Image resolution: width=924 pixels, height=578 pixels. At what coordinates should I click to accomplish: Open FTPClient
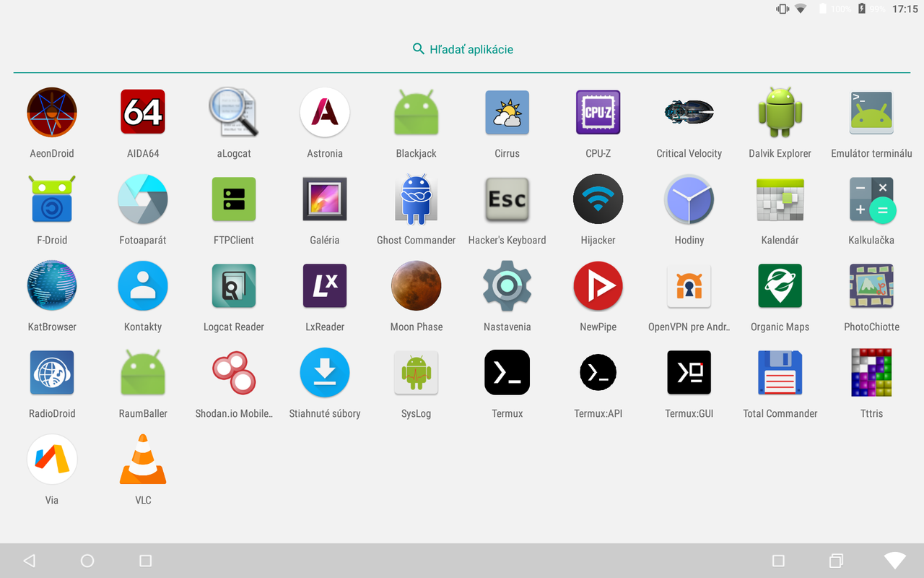234,199
